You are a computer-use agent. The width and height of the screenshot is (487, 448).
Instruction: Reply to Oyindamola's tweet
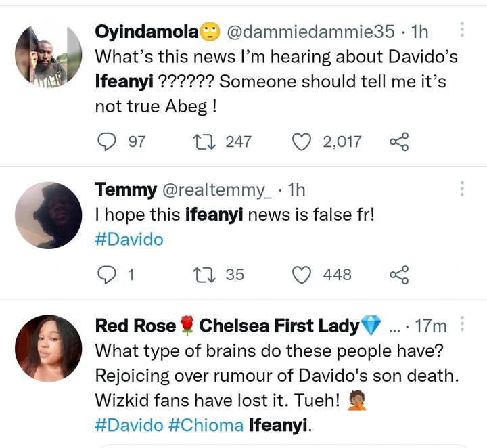[x=109, y=141]
